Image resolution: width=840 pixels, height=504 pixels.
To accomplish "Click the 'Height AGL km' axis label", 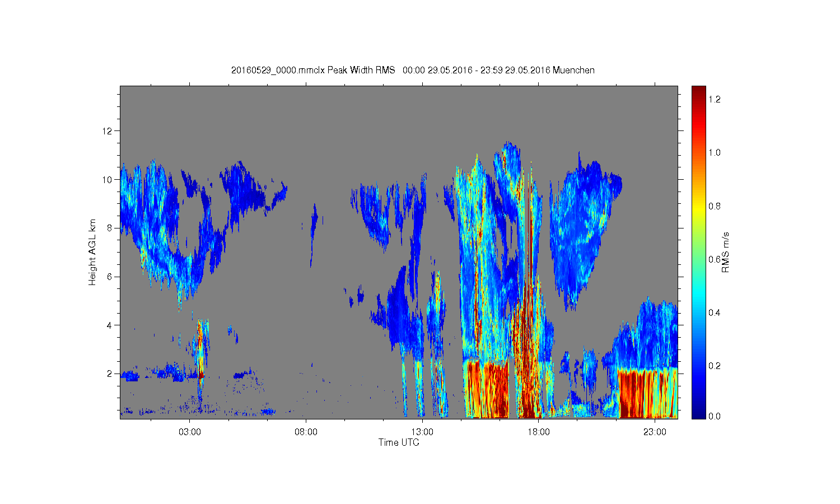I will click(x=92, y=252).
